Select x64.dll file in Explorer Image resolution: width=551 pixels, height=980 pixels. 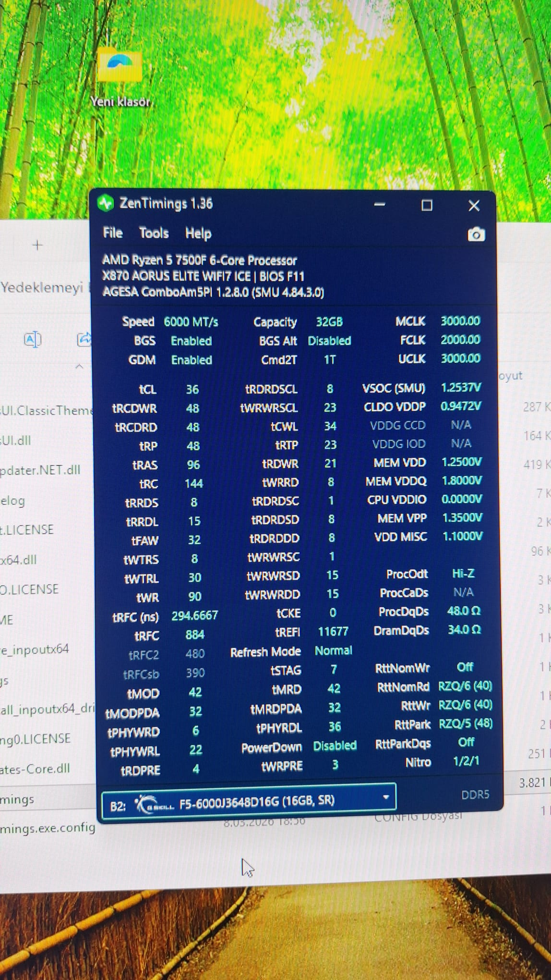click(x=18, y=560)
